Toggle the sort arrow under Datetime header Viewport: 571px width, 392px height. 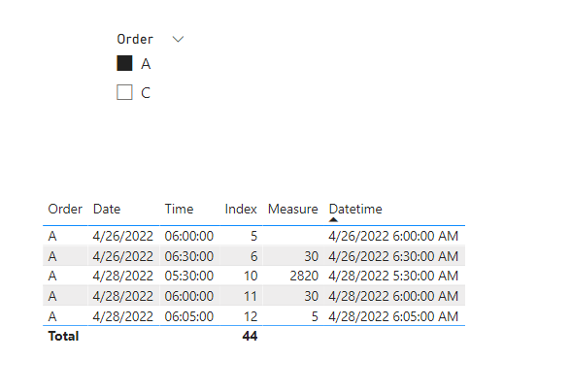(333, 220)
